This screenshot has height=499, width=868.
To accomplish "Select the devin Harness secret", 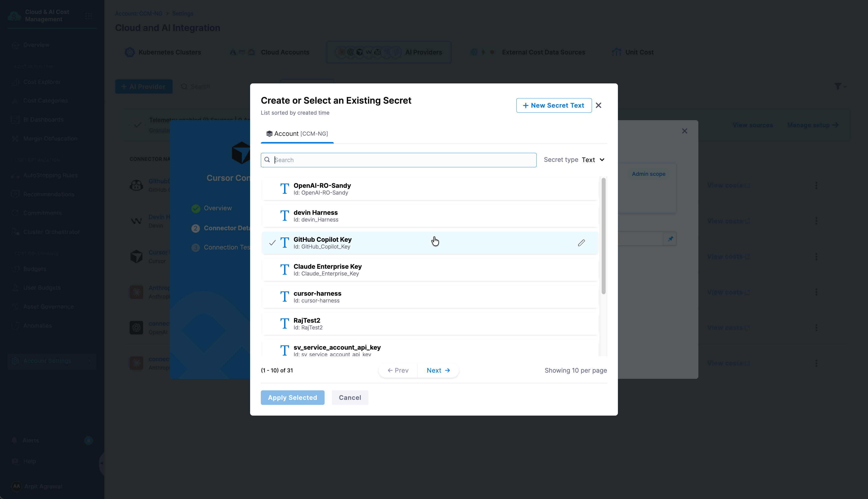I will (430, 216).
